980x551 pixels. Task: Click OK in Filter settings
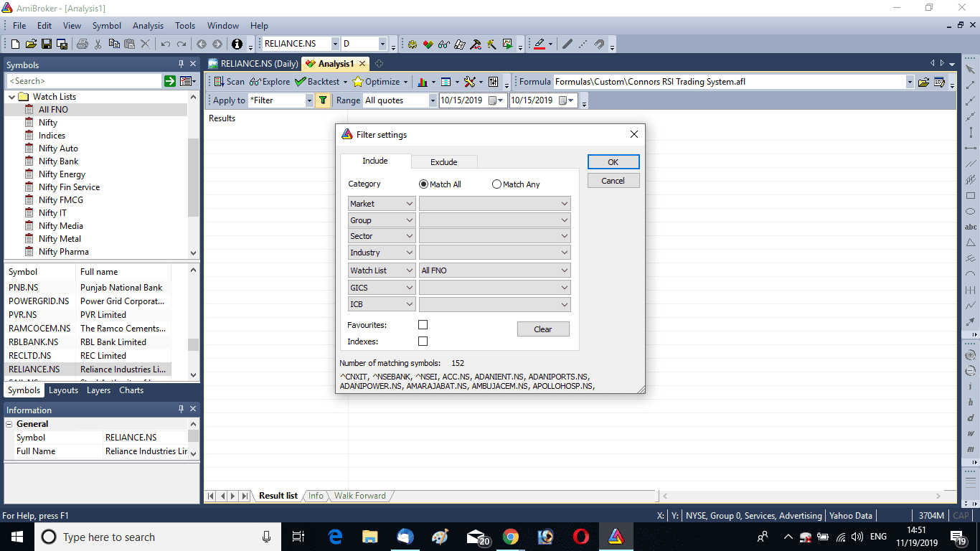coord(613,162)
